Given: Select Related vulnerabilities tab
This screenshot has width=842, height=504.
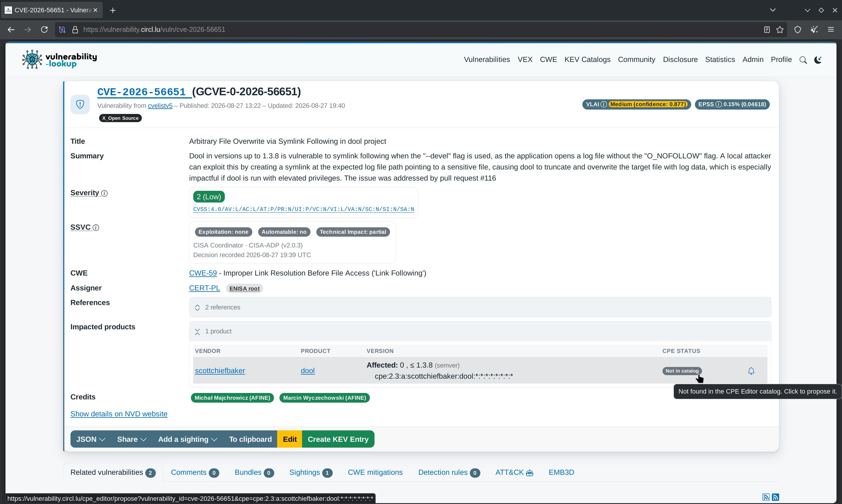Looking at the screenshot, I should point(113,472).
